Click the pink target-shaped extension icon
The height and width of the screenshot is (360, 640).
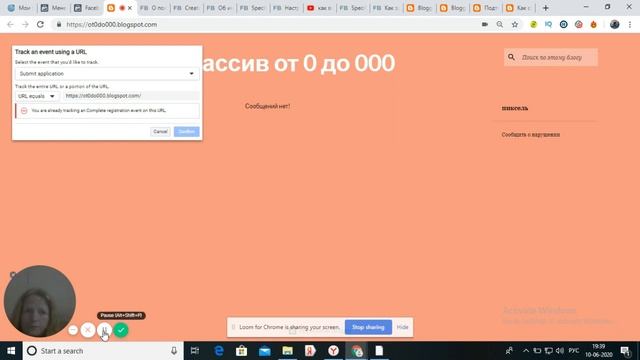578,24
